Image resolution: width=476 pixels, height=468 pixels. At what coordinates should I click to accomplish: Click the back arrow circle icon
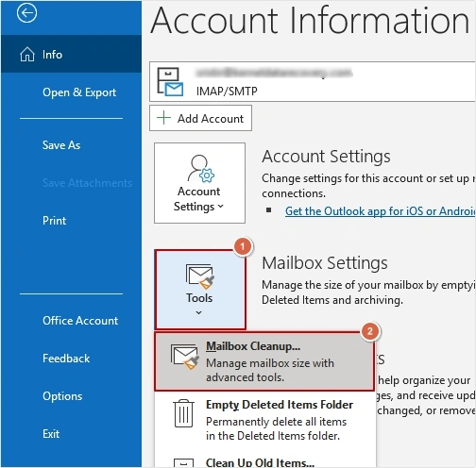click(26, 13)
